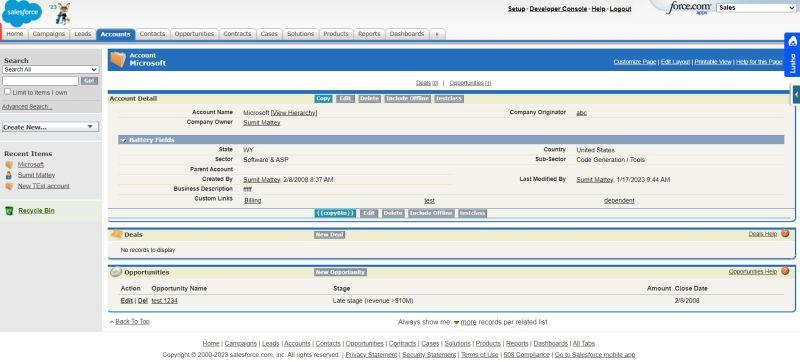
Task: Open the Go to Salesforce mobile app link
Action: coord(595,355)
